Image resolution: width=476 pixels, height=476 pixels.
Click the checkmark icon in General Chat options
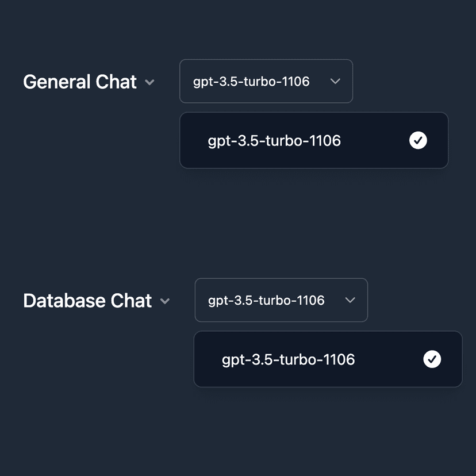(x=418, y=140)
